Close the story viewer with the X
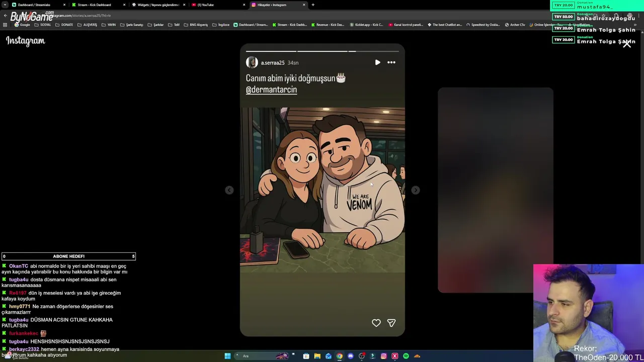The height and width of the screenshot is (362, 644). pos(627,44)
